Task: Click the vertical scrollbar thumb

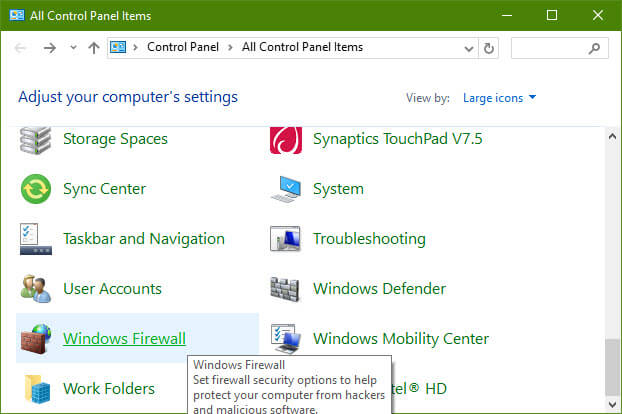Action: [612, 367]
